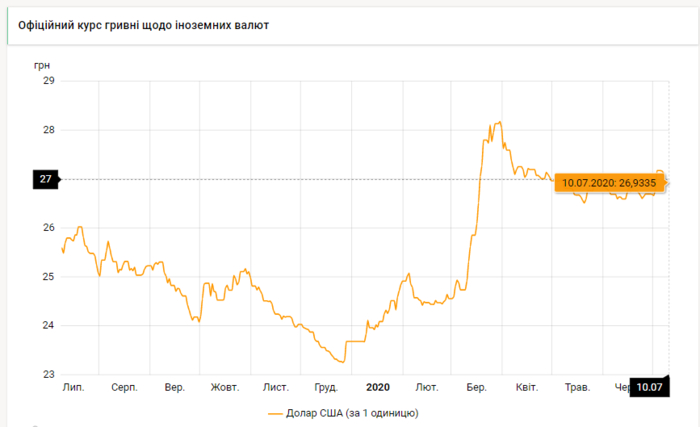Click the Груд. label on time axis
The image size is (700, 427).
pyautogui.click(x=326, y=387)
